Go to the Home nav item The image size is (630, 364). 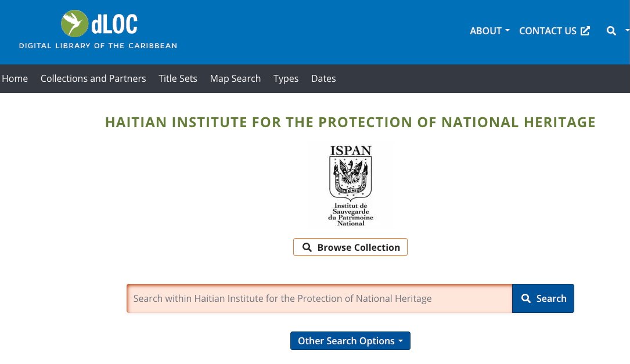(15, 78)
